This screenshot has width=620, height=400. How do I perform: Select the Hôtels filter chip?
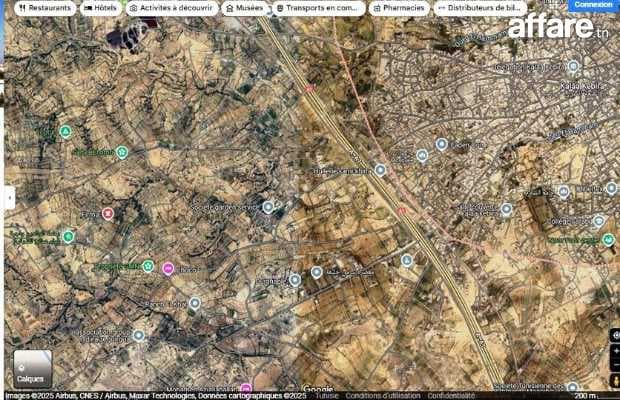[x=100, y=7]
